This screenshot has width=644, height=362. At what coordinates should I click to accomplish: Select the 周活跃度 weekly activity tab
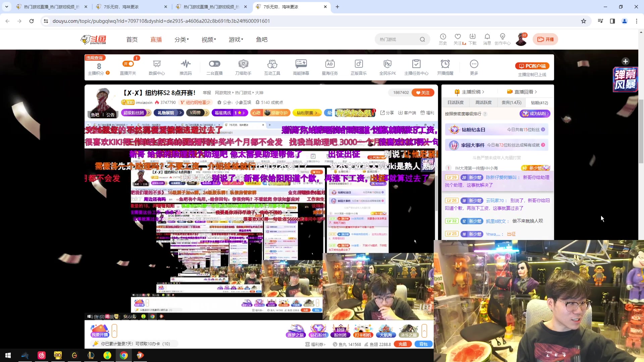click(483, 103)
